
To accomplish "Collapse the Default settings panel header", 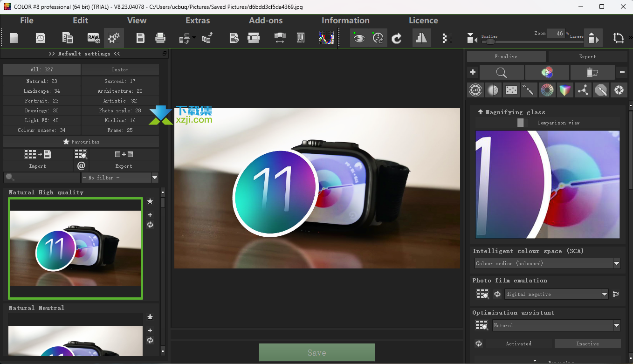I will pos(84,54).
